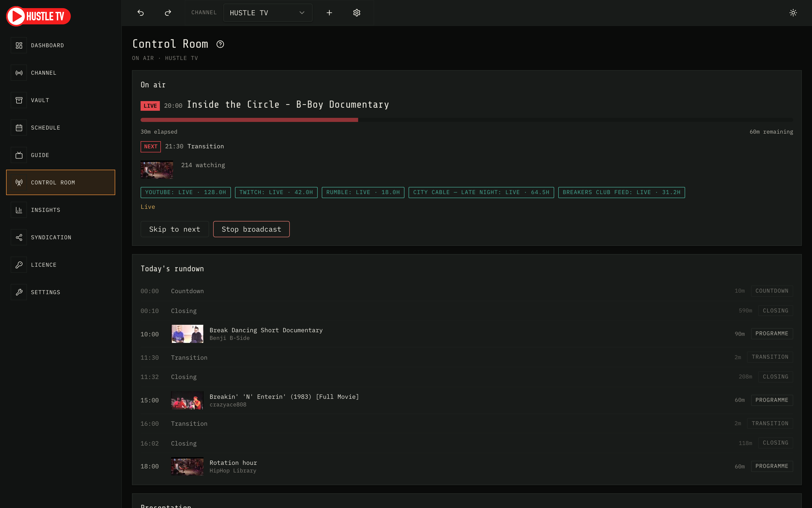Viewport: 812px width, 508px height.
Task: Open the Insights menu item
Action: [x=60, y=210]
